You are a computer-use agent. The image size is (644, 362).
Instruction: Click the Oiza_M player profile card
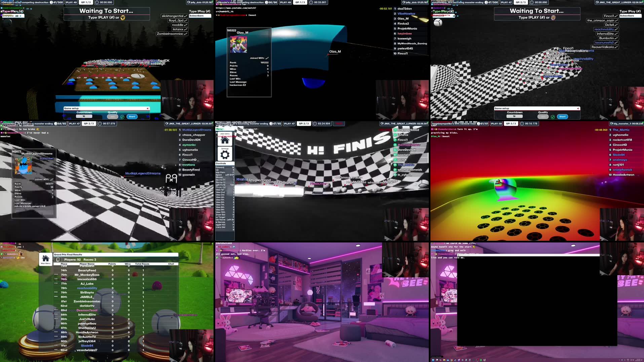[249, 64]
